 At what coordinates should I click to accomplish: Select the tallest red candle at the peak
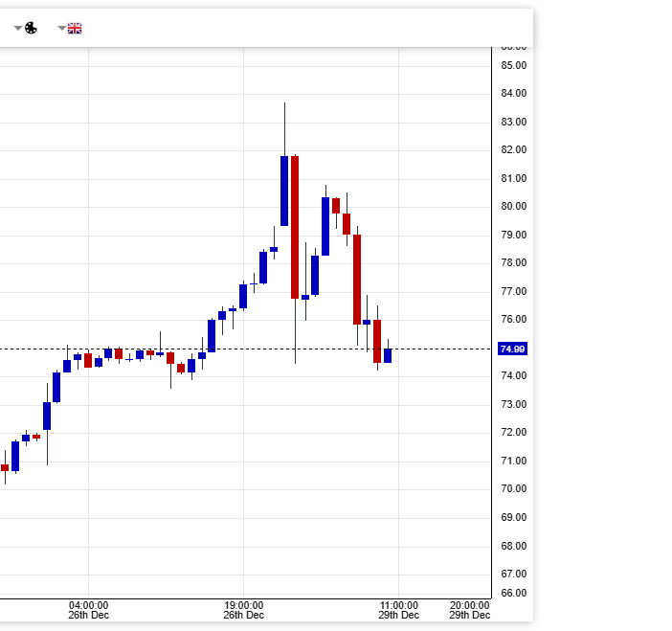point(295,227)
